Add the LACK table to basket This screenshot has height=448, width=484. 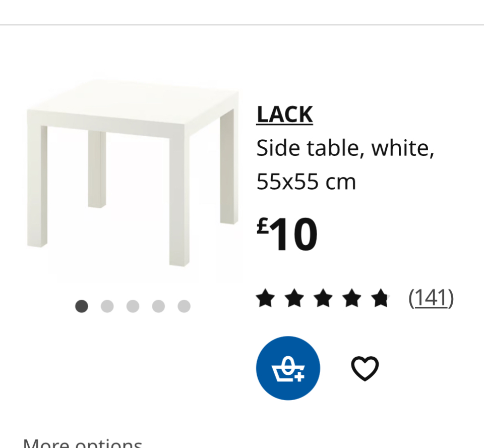click(288, 368)
